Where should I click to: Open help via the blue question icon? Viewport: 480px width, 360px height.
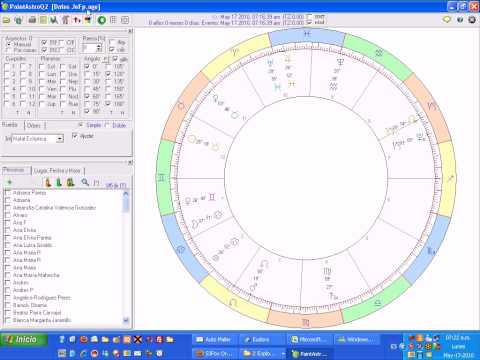click(460, 20)
